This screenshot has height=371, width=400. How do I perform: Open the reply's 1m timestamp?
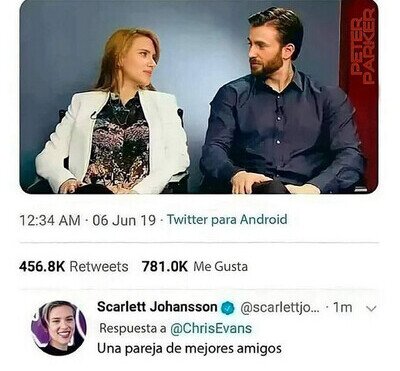[343, 308]
